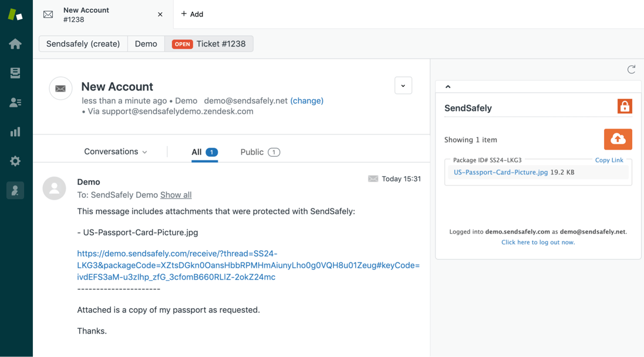644x357 pixels.
Task: Open a new ticket with the Add button
Action: [x=192, y=14]
